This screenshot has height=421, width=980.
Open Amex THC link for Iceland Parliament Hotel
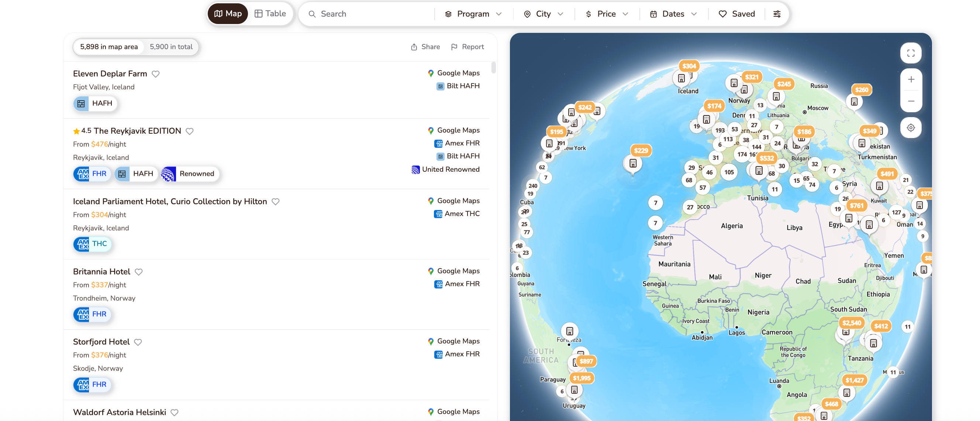coord(457,213)
